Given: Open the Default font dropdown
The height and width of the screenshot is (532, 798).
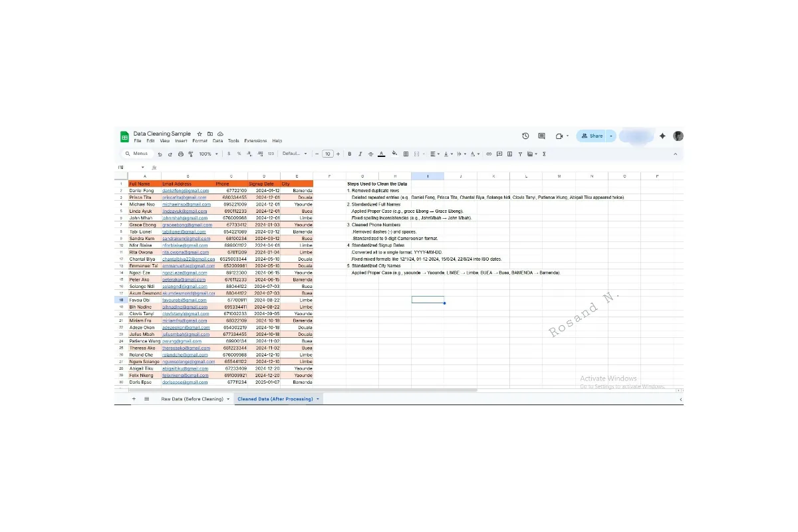Looking at the screenshot, I should pyautogui.click(x=295, y=154).
